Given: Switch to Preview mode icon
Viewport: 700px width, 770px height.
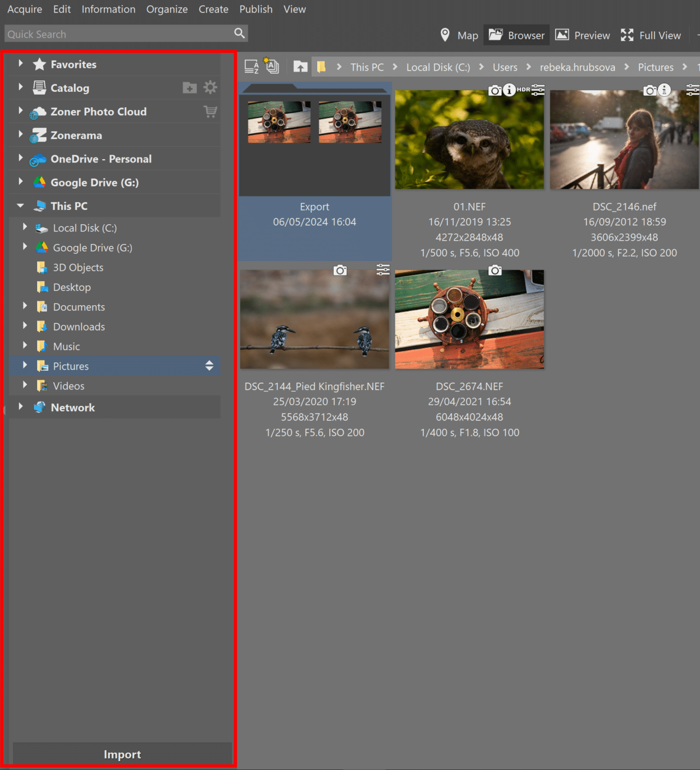Looking at the screenshot, I should tap(562, 34).
